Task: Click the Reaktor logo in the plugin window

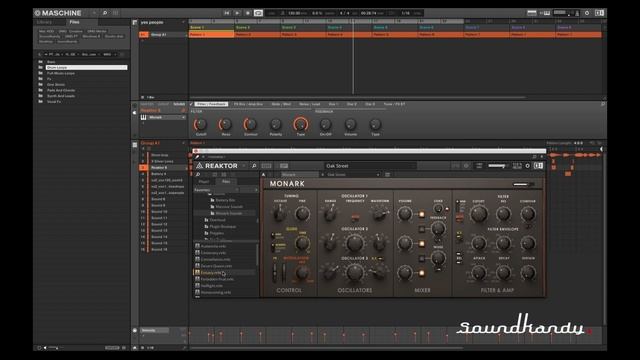Action: click(217, 166)
